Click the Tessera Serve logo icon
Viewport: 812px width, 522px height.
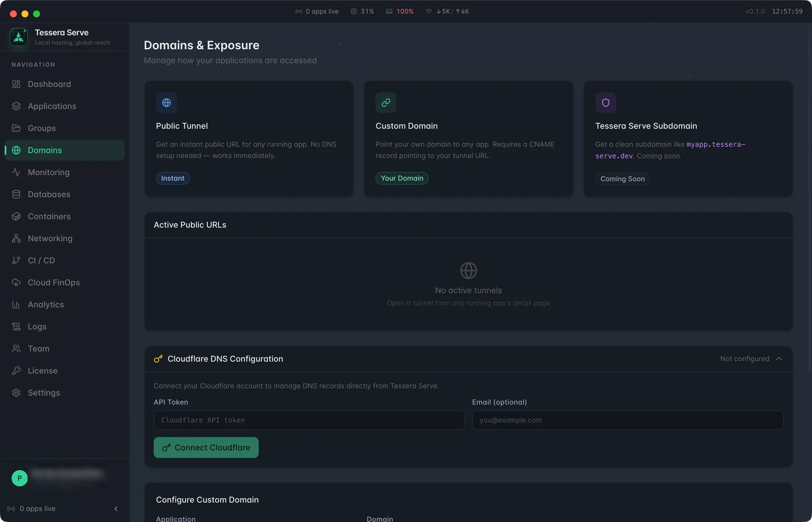pos(18,37)
